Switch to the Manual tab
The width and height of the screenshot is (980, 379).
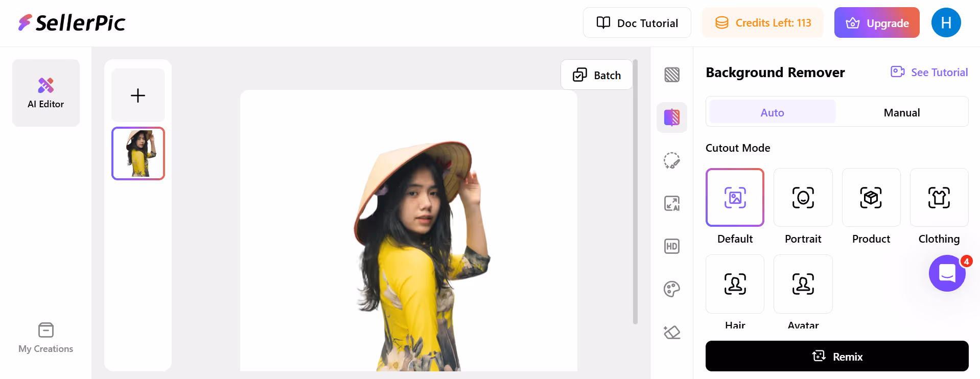(901, 112)
